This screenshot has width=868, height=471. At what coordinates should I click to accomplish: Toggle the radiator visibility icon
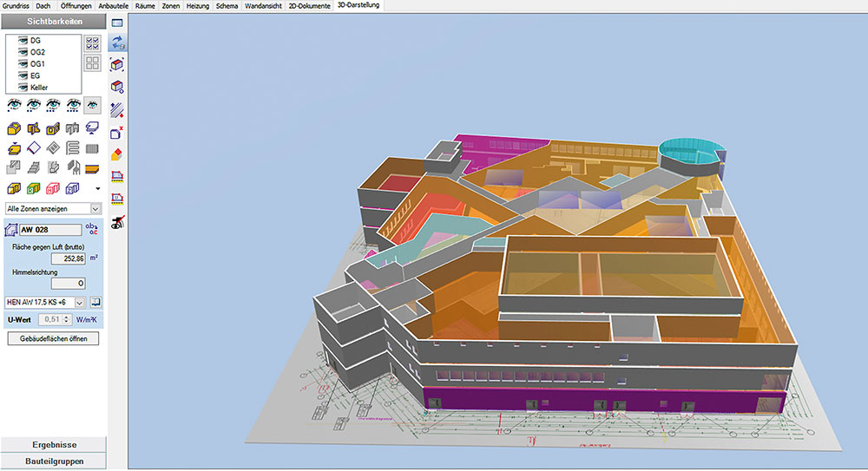point(92,148)
